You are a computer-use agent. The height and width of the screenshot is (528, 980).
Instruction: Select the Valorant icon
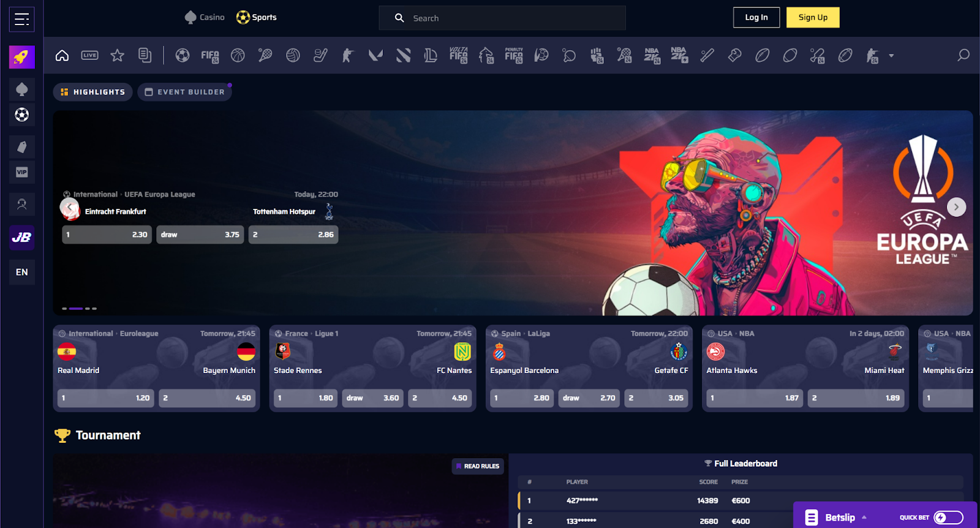pyautogui.click(x=375, y=56)
